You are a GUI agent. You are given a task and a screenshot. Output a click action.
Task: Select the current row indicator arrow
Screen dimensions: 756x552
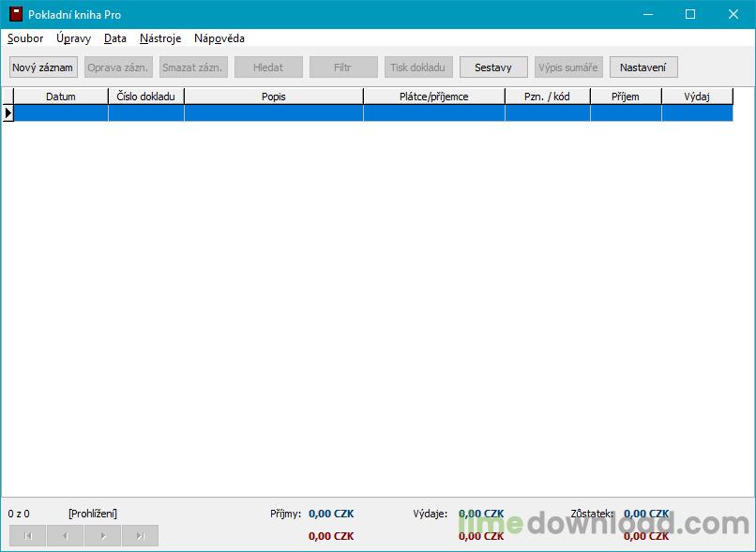coord(8,112)
